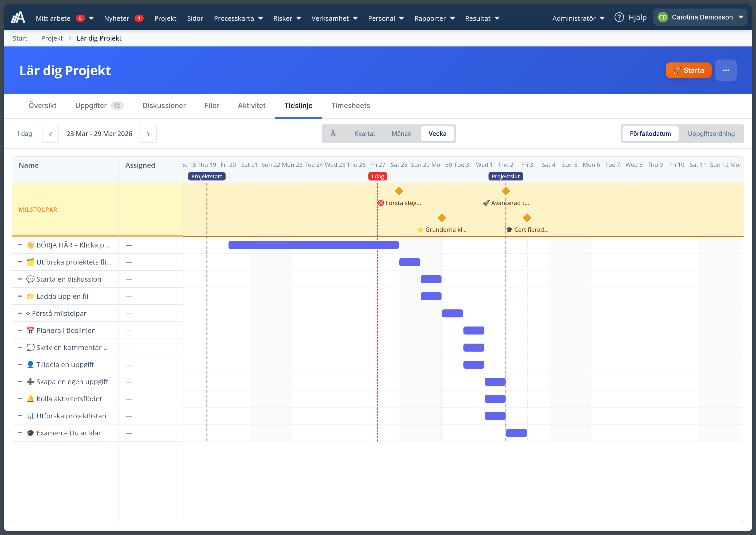Click the app logo in top navigation
Viewport: 756px width, 535px height.
pyautogui.click(x=18, y=18)
